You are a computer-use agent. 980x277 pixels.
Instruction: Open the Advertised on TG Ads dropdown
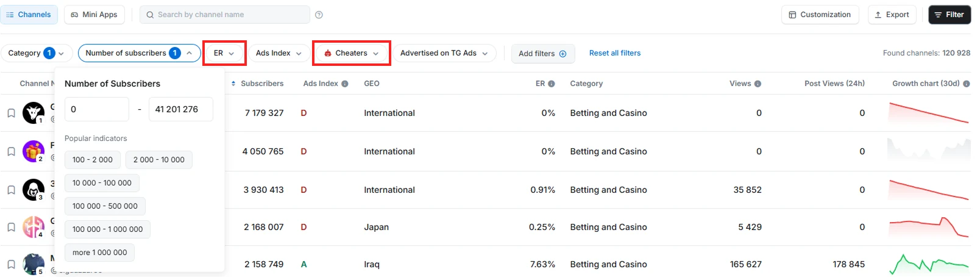pyautogui.click(x=444, y=53)
